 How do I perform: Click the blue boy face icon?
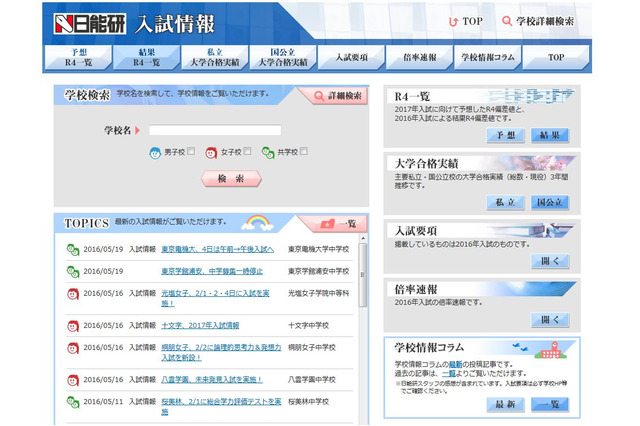(x=155, y=153)
